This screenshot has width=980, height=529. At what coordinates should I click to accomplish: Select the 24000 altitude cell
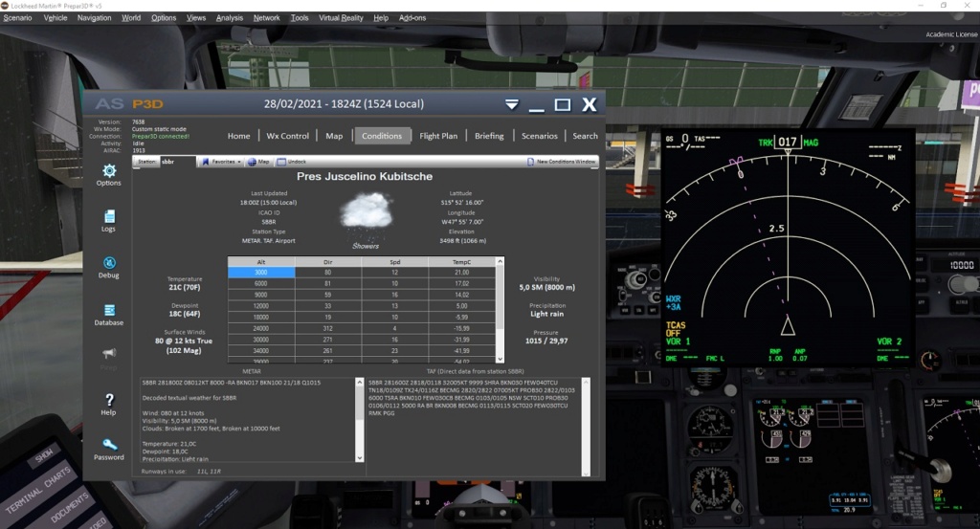(261, 328)
